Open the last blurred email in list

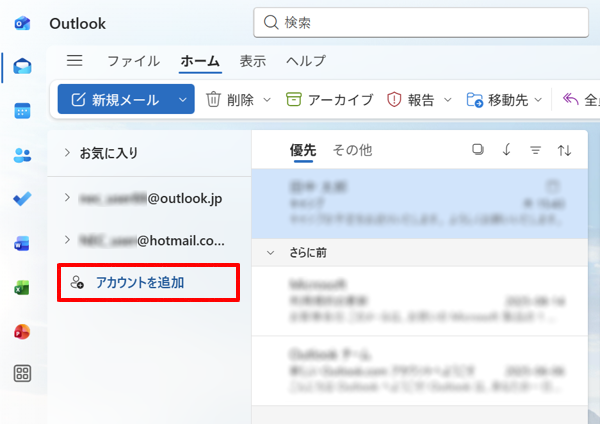point(420,371)
